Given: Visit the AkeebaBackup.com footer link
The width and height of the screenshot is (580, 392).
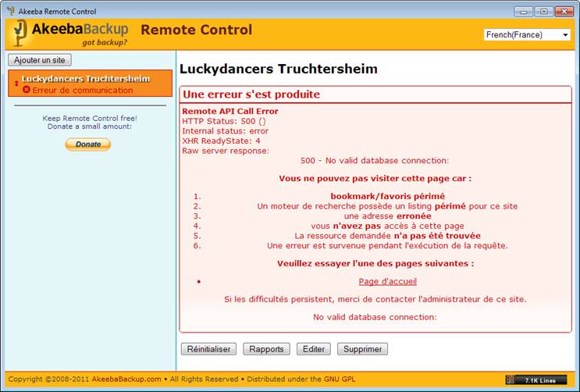Looking at the screenshot, I should (126, 380).
